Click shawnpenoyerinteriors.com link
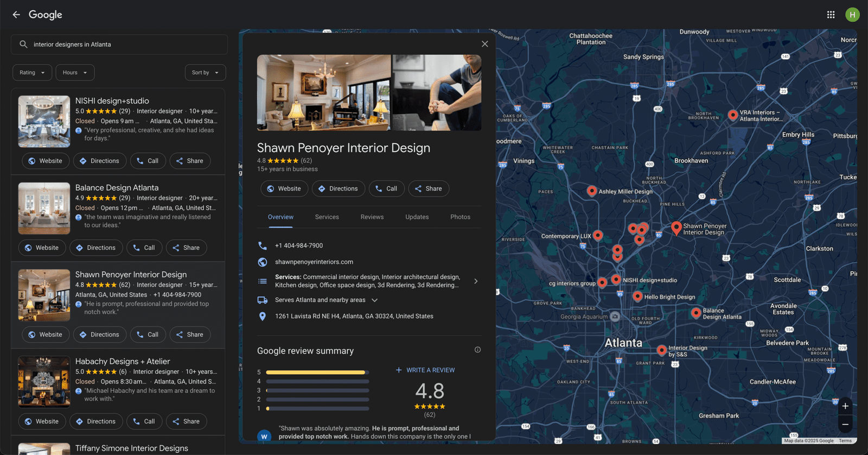The height and width of the screenshot is (455, 868). point(314,262)
